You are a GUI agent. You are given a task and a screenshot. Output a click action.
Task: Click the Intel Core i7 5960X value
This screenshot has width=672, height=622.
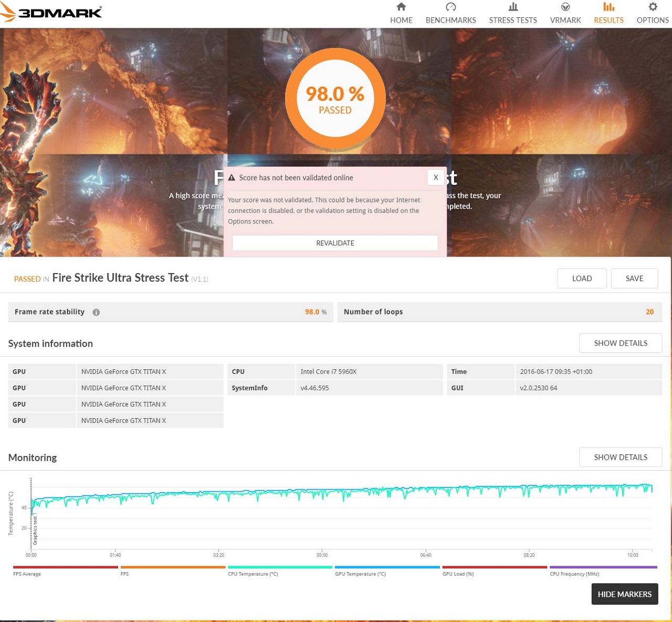pyautogui.click(x=329, y=371)
